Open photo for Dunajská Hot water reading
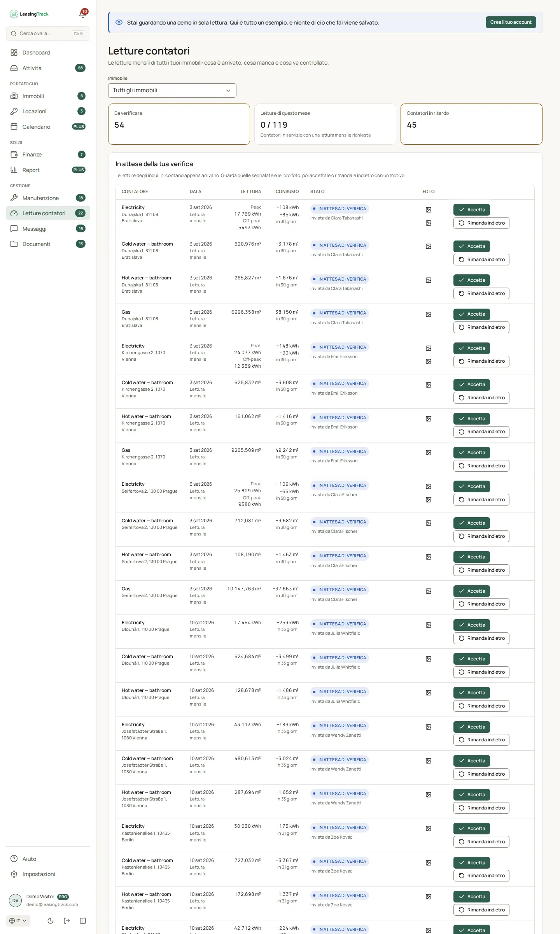560x934 pixels. pos(429,280)
